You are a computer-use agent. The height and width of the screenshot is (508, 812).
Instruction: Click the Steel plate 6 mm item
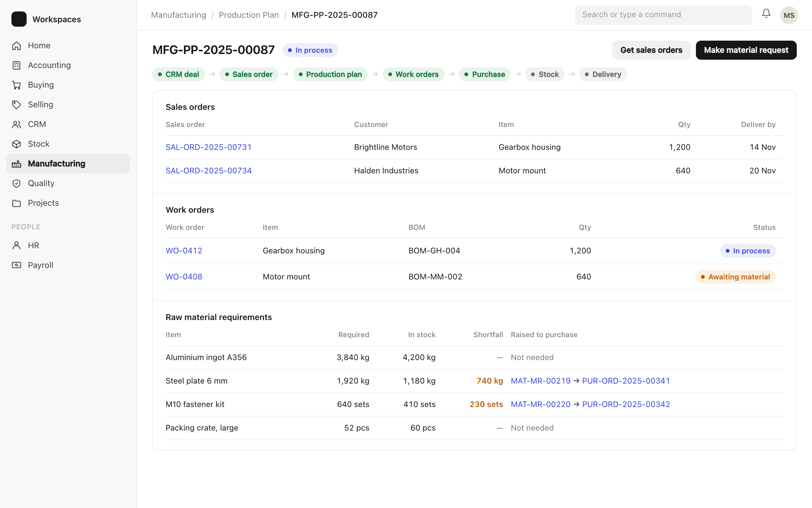pyautogui.click(x=196, y=381)
